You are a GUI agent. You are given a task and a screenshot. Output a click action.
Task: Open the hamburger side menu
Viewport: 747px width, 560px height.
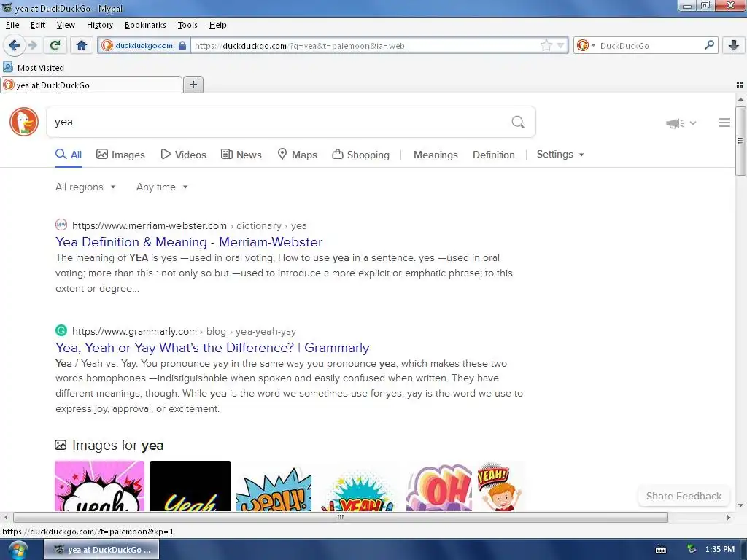pos(724,122)
